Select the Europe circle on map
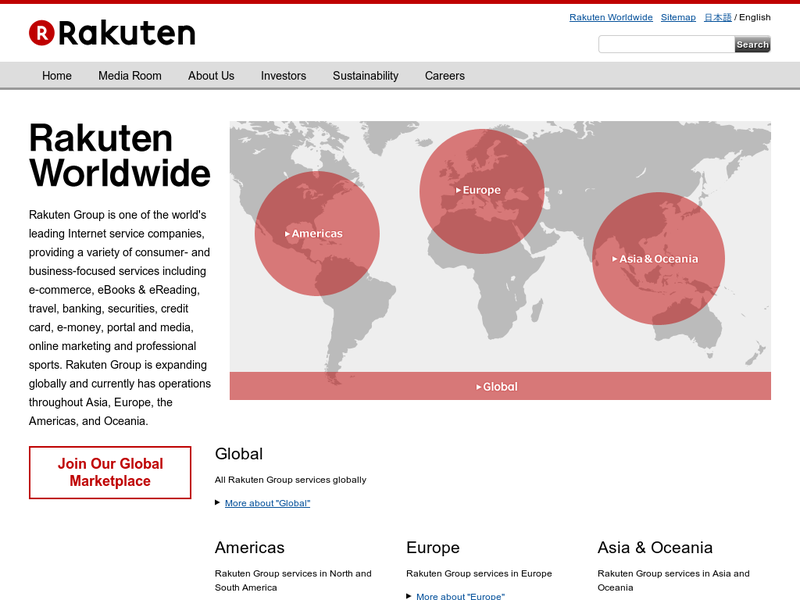Screen dimensions: 800x600 (481, 190)
